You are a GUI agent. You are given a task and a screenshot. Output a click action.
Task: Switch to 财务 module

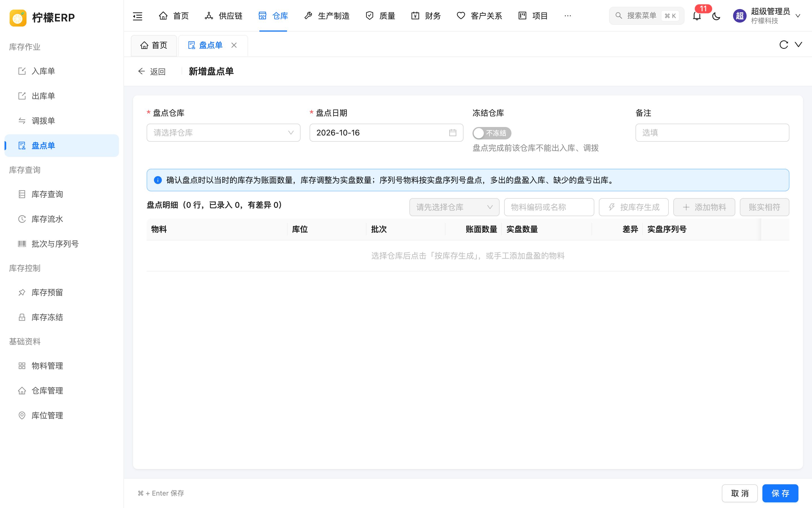(x=426, y=16)
